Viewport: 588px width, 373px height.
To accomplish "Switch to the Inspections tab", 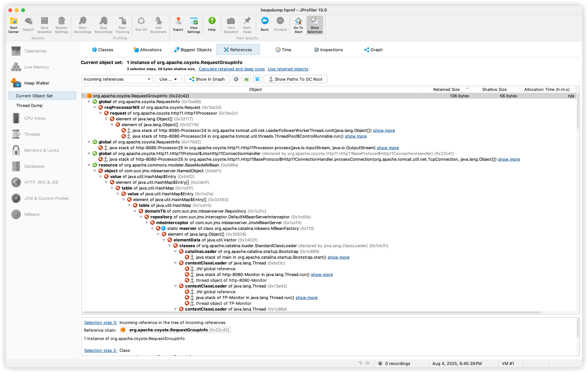I will click(x=328, y=50).
